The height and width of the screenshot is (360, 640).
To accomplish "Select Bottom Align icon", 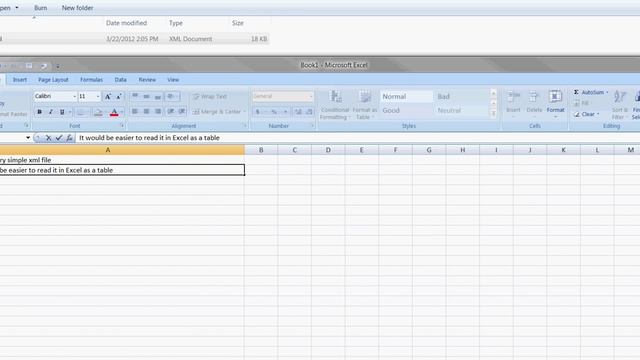I will [x=158, y=96].
